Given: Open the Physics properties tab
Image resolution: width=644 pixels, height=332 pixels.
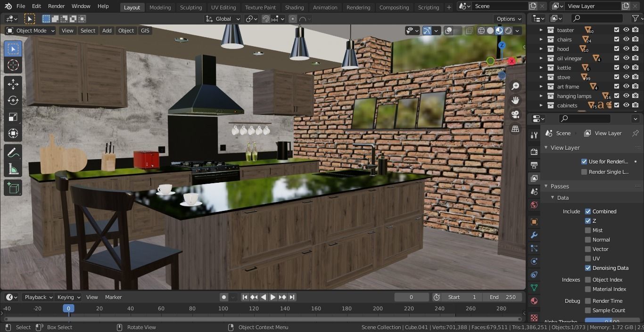Looking at the screenshot, I should (x=534, y=261).
